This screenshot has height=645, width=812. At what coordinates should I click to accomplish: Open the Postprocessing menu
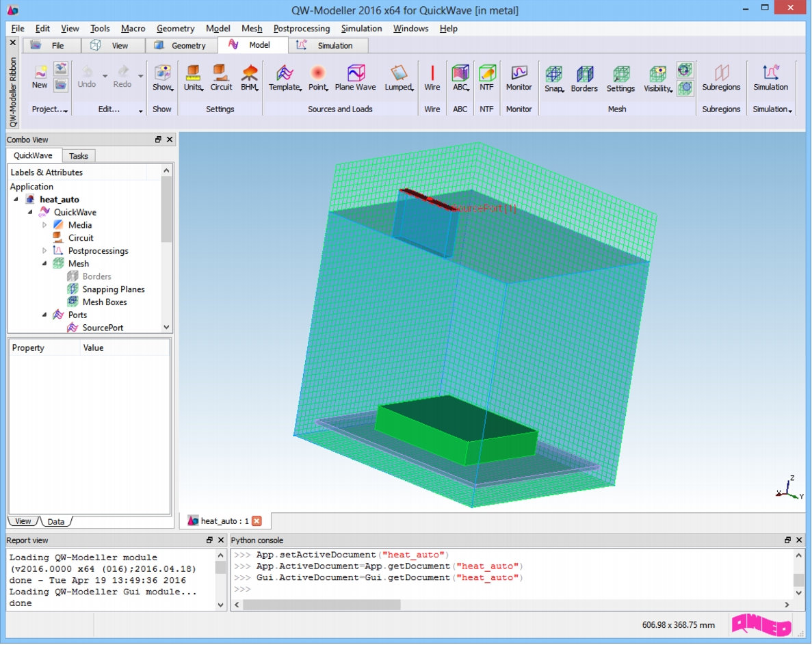(302, 29)
